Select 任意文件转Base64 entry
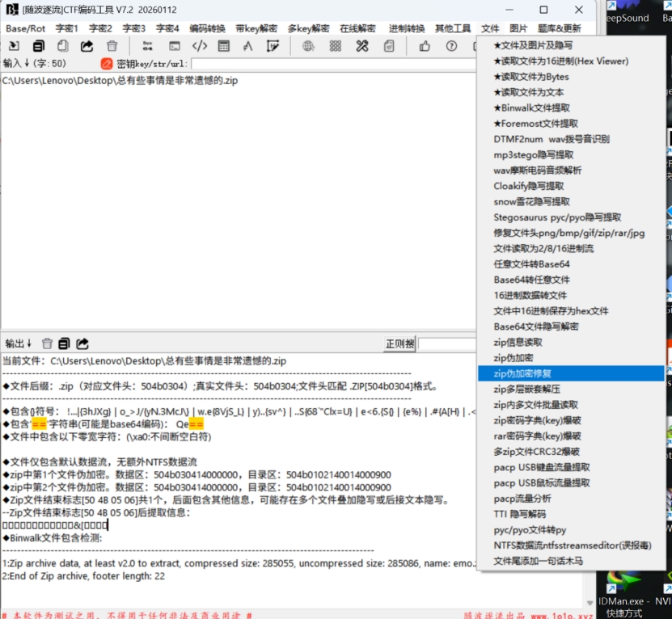Image resolution: width=672 pixels, height=619 pixels. point(571,264)
